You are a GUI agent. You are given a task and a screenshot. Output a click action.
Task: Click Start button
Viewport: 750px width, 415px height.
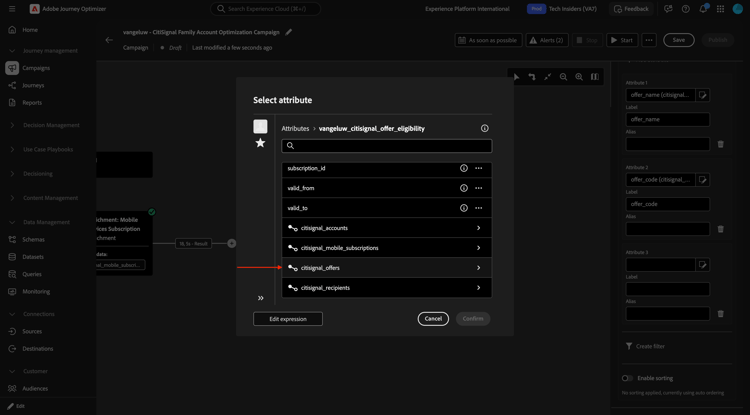point(622,40)
